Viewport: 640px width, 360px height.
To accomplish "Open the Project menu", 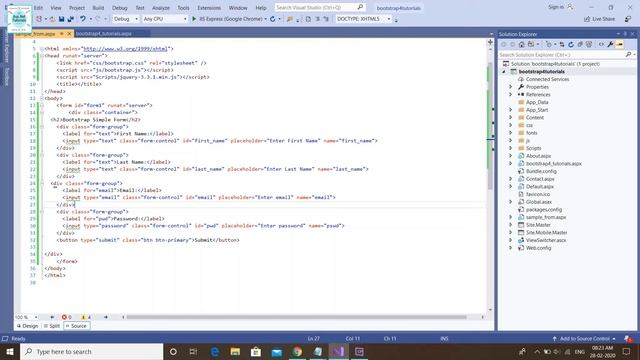I will 77,8.
